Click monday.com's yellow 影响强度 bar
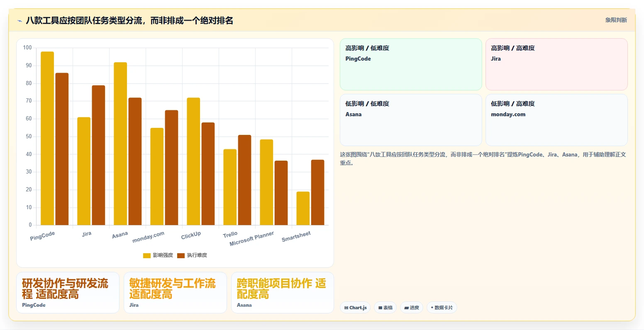 (157, 176)
